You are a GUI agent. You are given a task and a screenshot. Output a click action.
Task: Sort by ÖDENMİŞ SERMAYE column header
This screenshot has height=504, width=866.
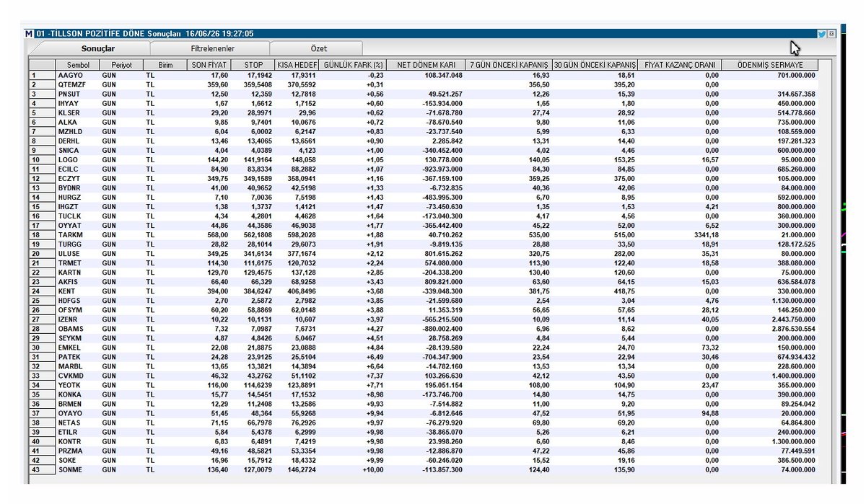click(770, 65)
